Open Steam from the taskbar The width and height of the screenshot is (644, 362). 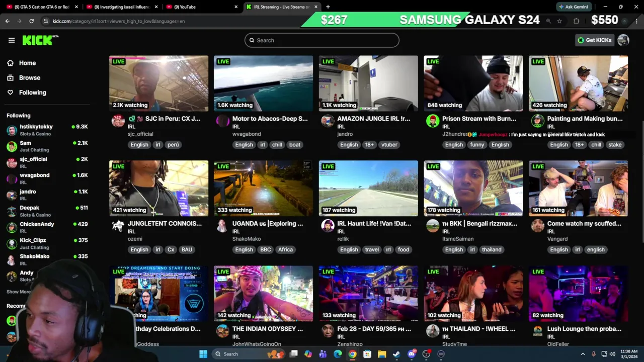(x=396, y=354)
